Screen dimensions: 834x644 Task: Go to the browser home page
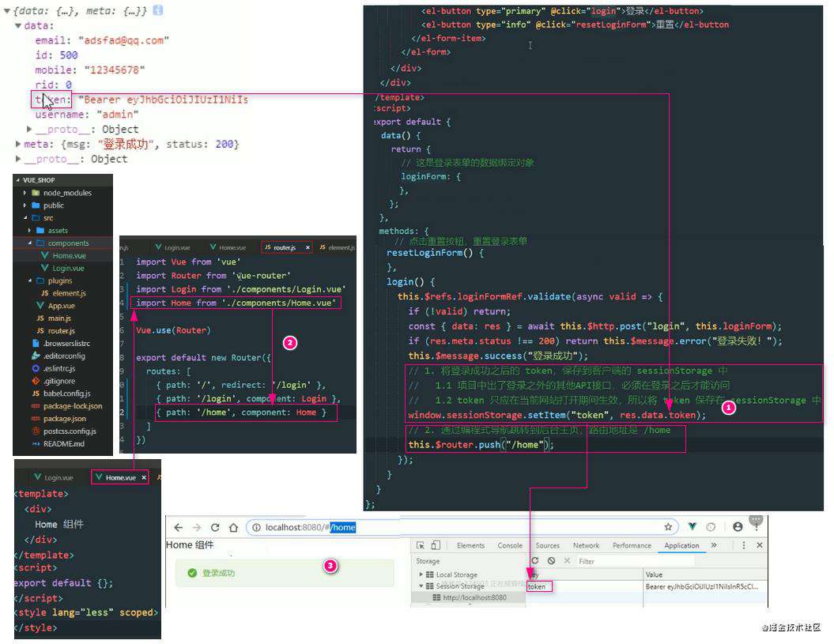coord(233,527)
